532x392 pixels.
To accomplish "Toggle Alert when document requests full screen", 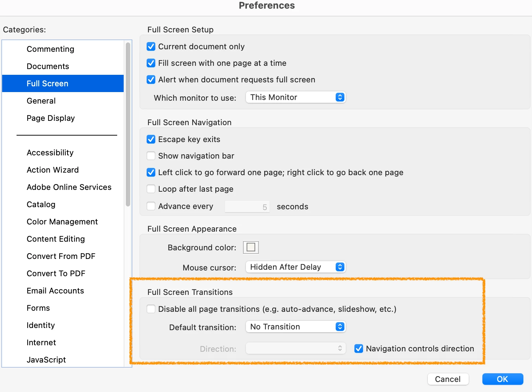I will point(151,79).
